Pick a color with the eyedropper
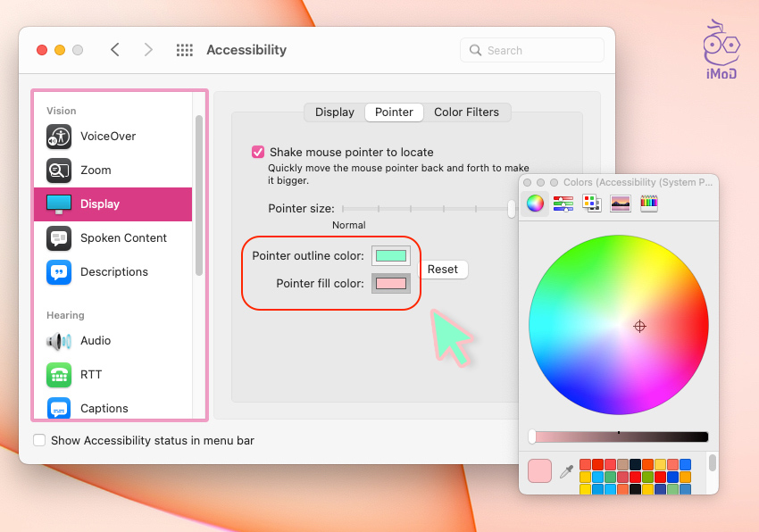 566,471
